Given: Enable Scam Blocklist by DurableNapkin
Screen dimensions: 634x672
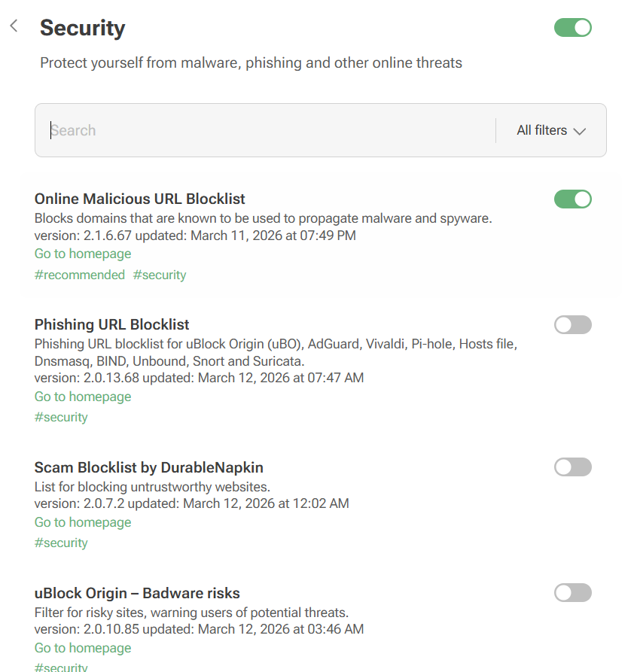Looking at the screenshot, I should click(x=572, y=467).
